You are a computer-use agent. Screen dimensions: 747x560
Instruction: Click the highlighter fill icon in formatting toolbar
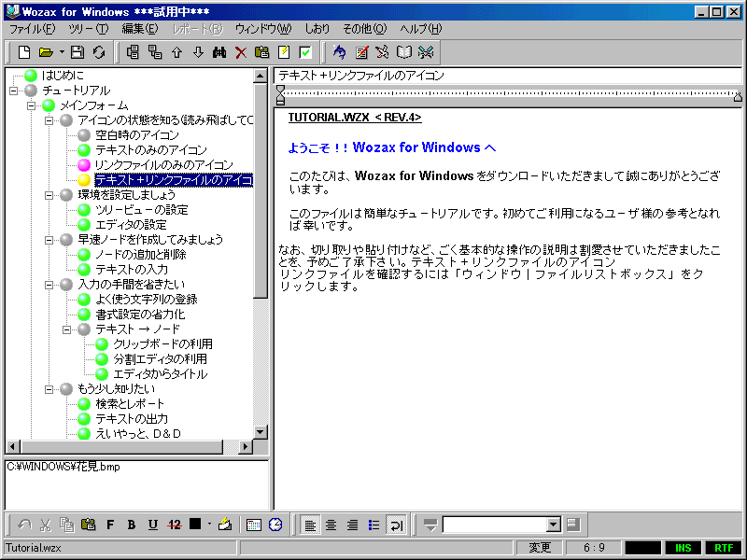[x=225, y=525]
